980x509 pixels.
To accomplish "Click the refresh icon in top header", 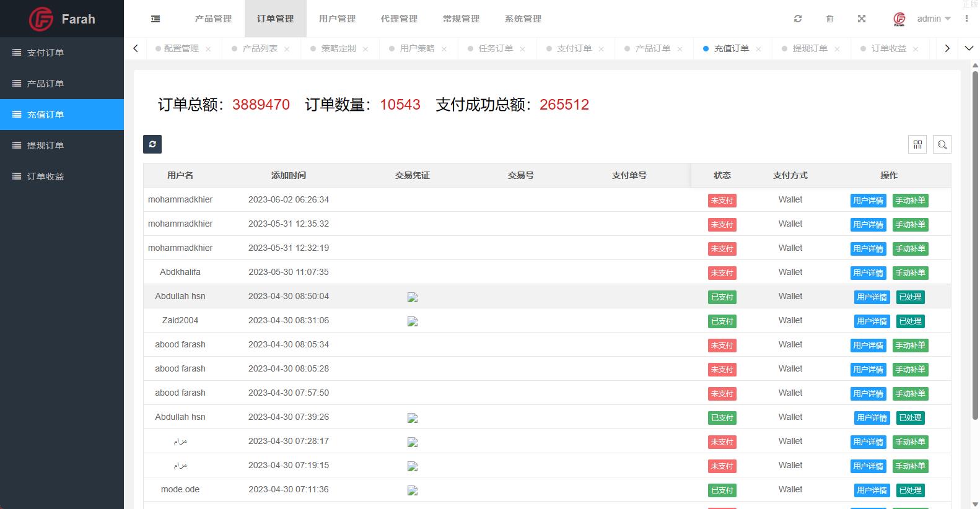I will pyautogui.click(x=798, y=19).
